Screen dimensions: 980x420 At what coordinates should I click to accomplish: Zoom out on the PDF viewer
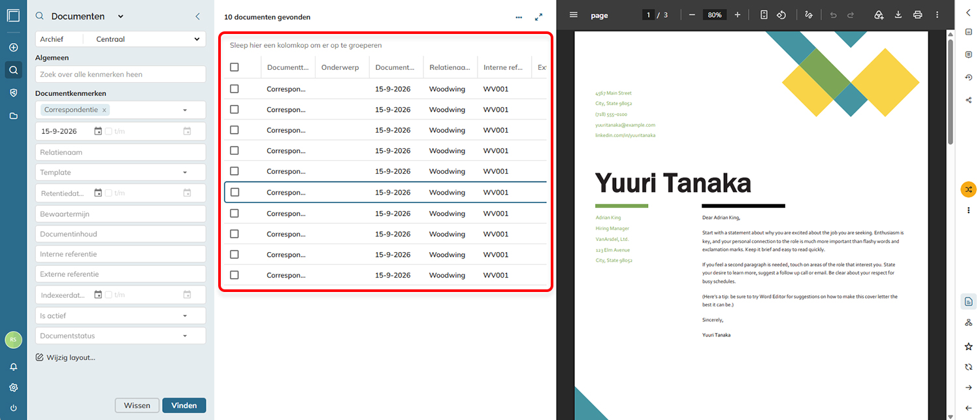point(692,15)
